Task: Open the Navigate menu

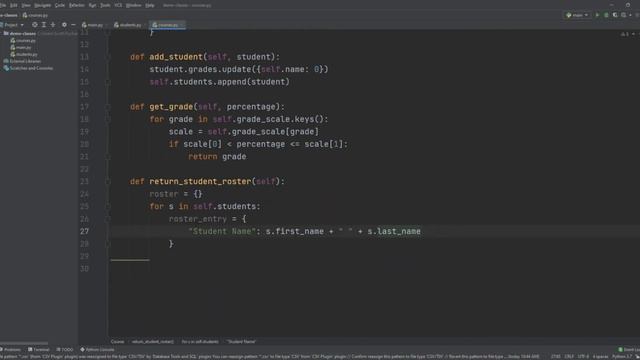Action: pyautogui.click(x=42, y=5)
